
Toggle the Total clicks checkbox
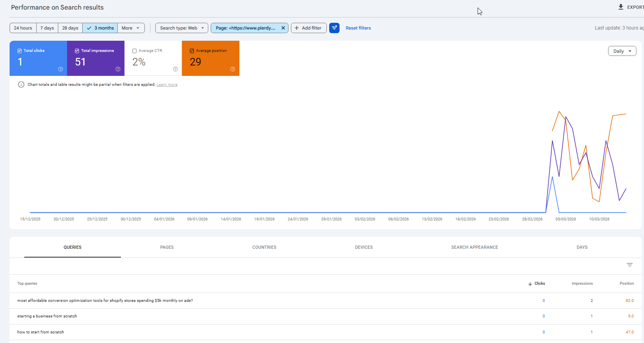[20, 51]
